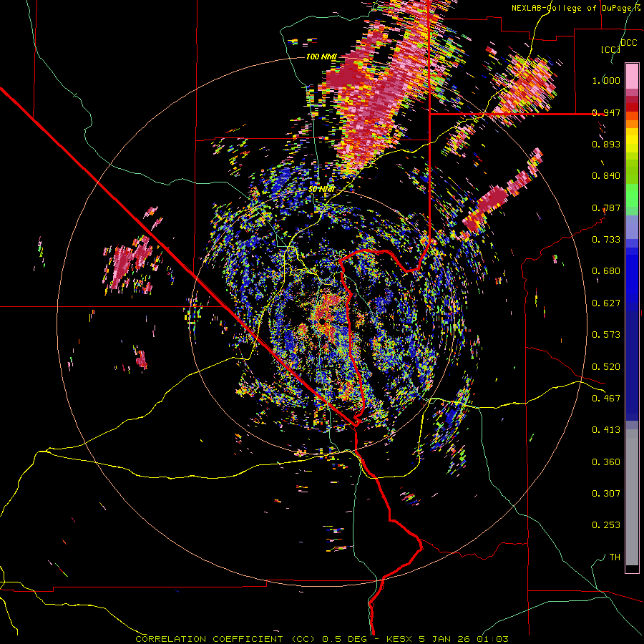Click the 0.253 scale value
The width and height of the screenshot is (644, 644).
pos(606,525)
